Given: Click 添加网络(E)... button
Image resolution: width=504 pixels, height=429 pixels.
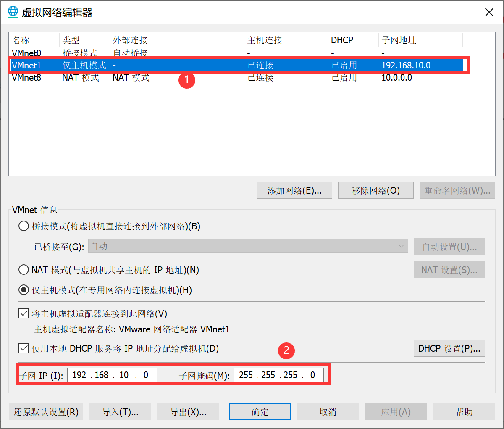Looking at the screenshot, I should point(294,190).
